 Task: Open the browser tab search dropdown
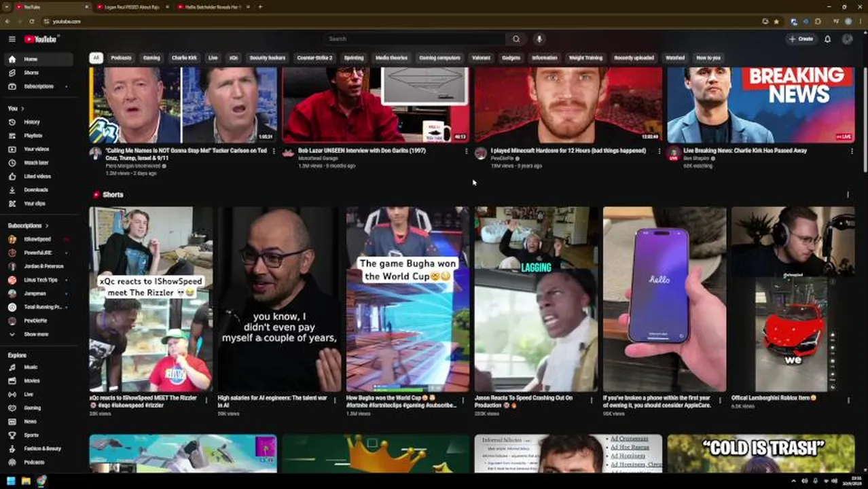pos(6,7)
